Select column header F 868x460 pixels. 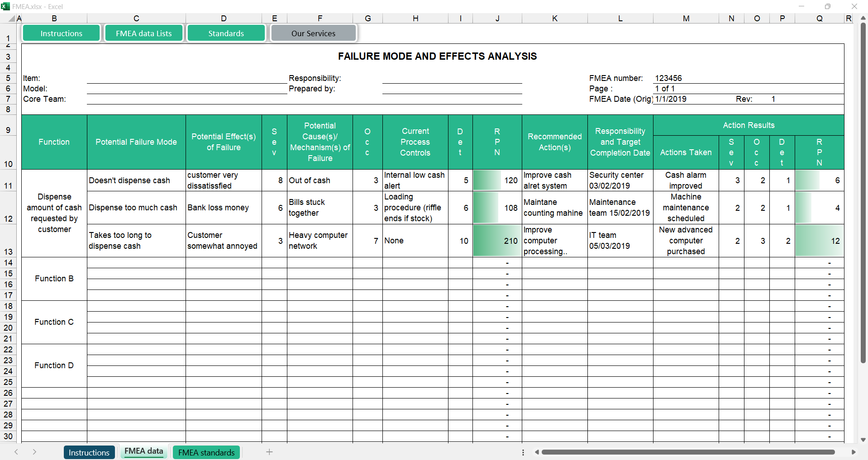click(320, 19)
